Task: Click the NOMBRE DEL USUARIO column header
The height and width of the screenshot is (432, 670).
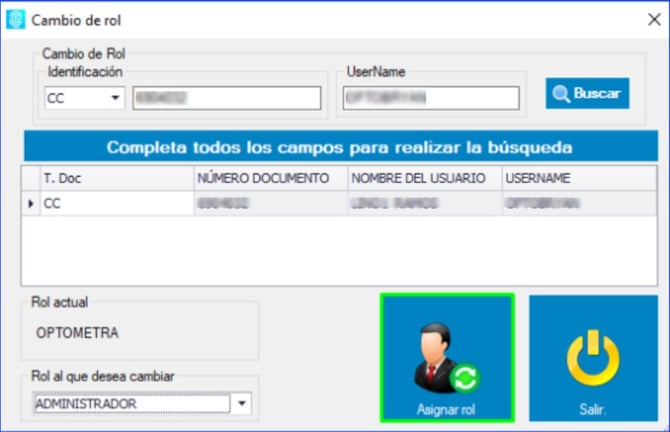Action: pos(425,178)
